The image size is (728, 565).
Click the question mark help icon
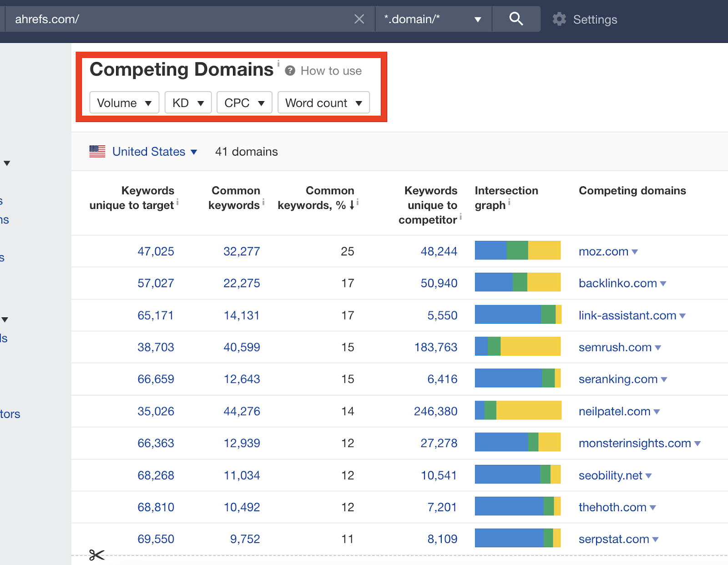290,71
